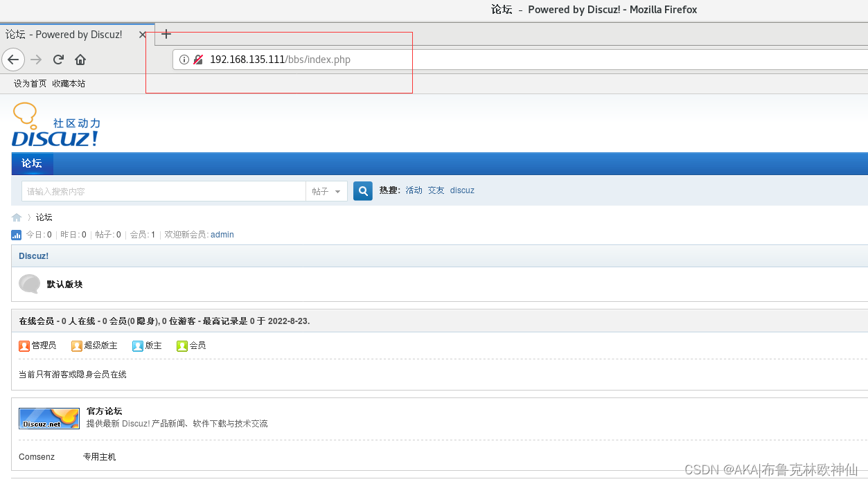Screen dimensions: 868x484
Task: Click the 管理员 orange user icon
Action: pos(24,346)
